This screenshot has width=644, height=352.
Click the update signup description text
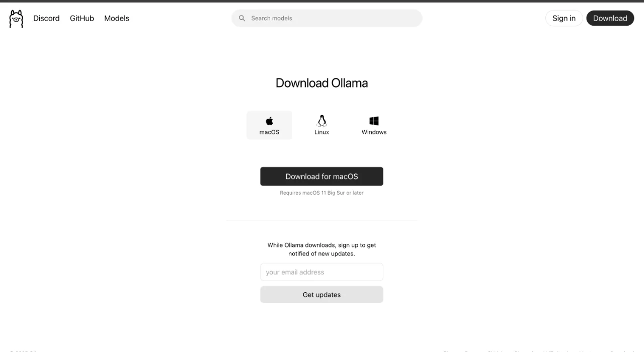pyautogui.click(x=321, y=249)
